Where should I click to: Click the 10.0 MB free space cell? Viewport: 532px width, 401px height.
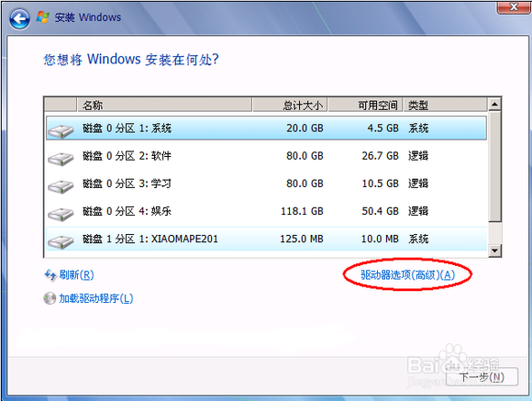click(380, 239)
